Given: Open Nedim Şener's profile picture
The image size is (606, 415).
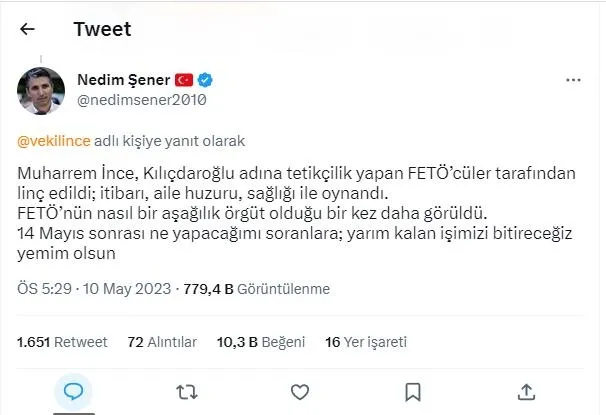Looking at the screenshot, I should click(x=41, y=90).
